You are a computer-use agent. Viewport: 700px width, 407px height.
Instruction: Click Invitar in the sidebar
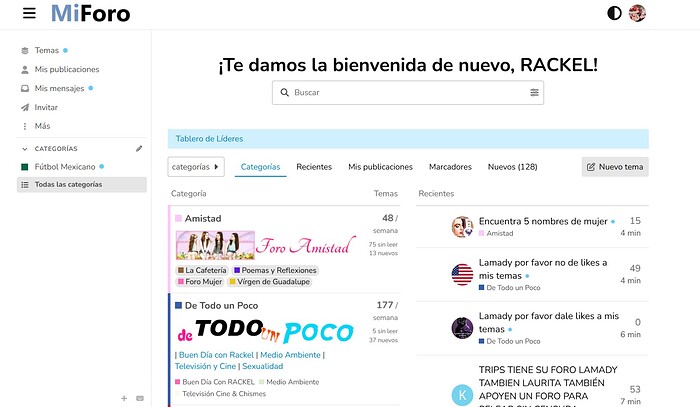tap(46, 107)
